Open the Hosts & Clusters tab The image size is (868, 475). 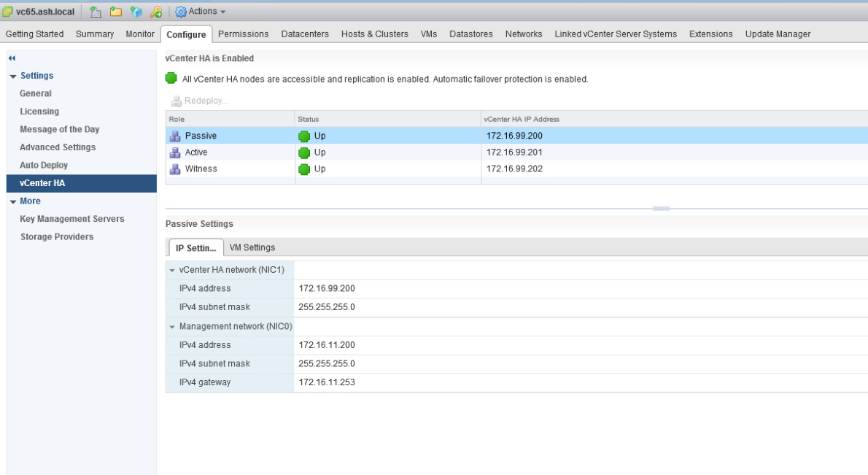375,34
